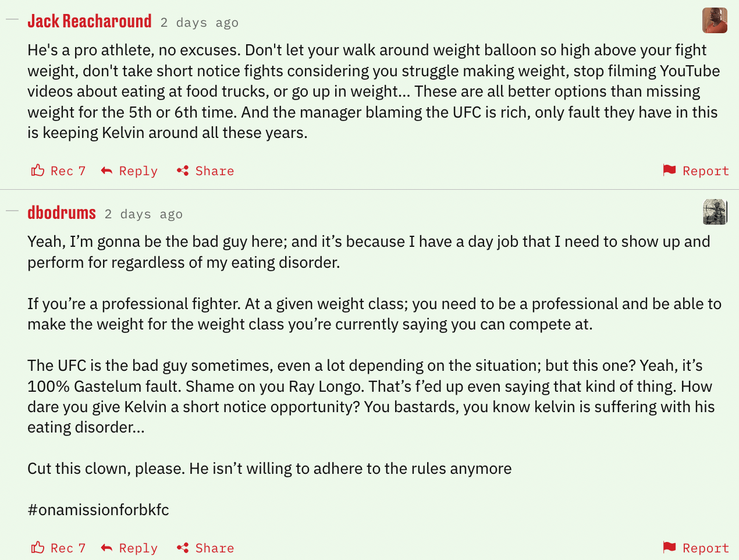Click share icon under dbodrums' comment
Image resolution: width=739 pixels, height=560 pixels.
click(x=183, y=548)
